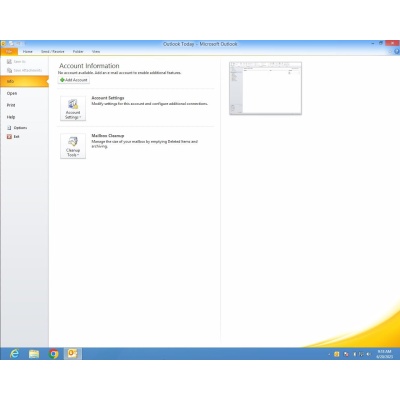Screen dimensions: 400x400
Task: Show hidden system tray icons
Action: click(x=329, y=354)
